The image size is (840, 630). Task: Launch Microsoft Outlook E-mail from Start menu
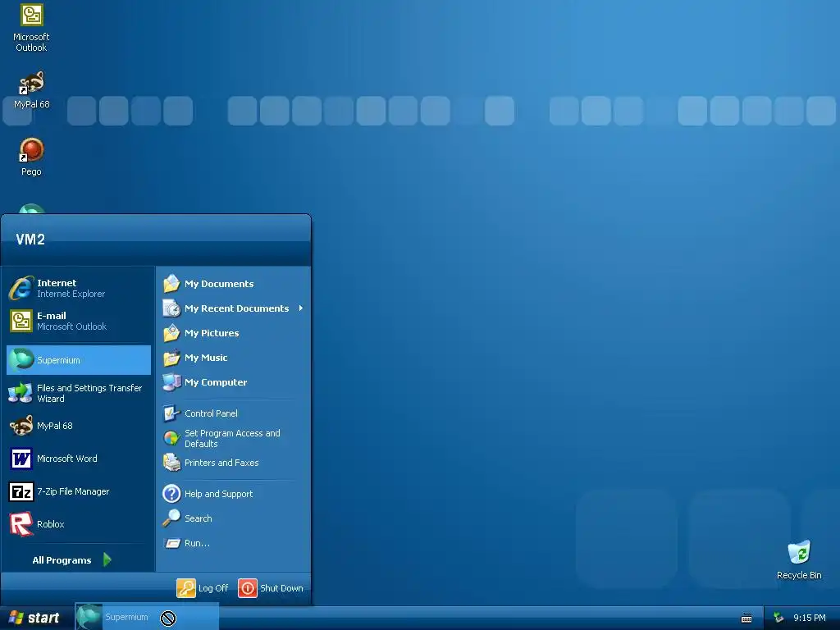(78, 321)
